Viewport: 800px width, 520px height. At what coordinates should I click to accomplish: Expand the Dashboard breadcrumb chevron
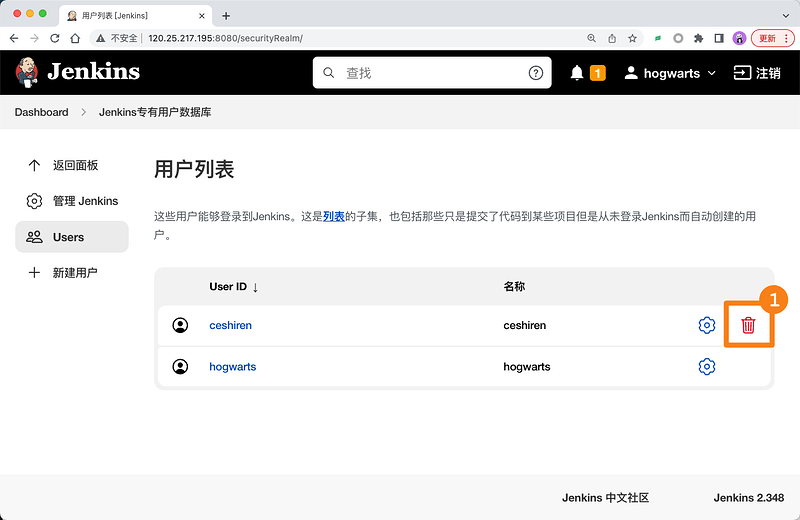coord(83,112)
